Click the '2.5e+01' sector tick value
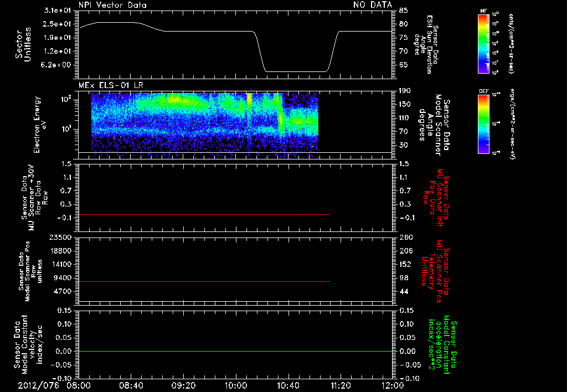The height and width of the screenshot is (392, 567). pyautogui.click(x=58, y=24)
